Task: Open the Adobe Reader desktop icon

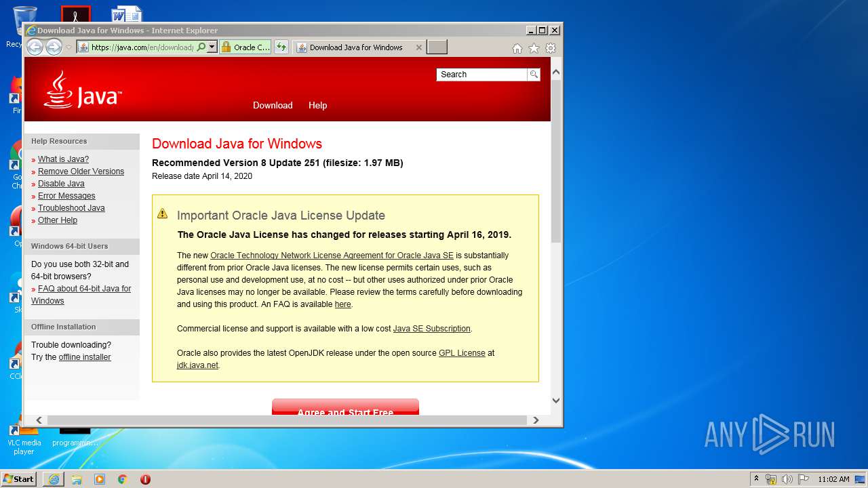Action: (75, 14)
